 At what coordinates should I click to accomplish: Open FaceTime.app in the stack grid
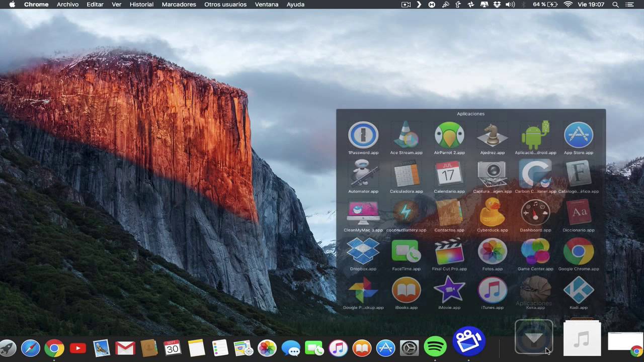(x=406, y=251)
